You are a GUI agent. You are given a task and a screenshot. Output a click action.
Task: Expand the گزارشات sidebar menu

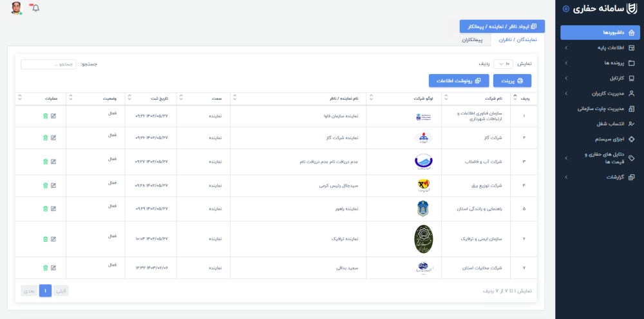point(599,177)
